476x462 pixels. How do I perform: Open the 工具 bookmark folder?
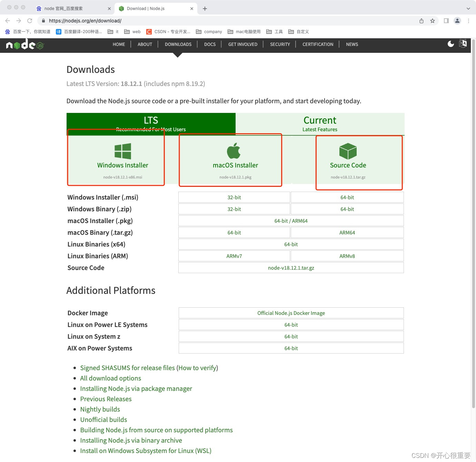point(275,32)
